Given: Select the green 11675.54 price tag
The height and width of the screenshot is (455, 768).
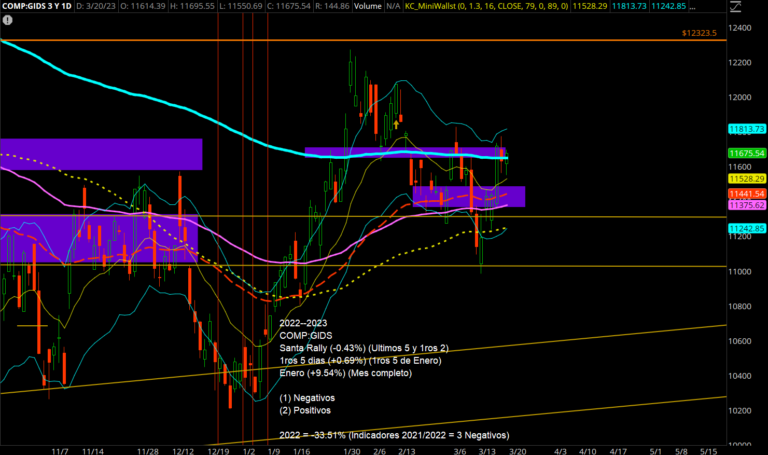Looking at the screenshot, I should [747, 153].
